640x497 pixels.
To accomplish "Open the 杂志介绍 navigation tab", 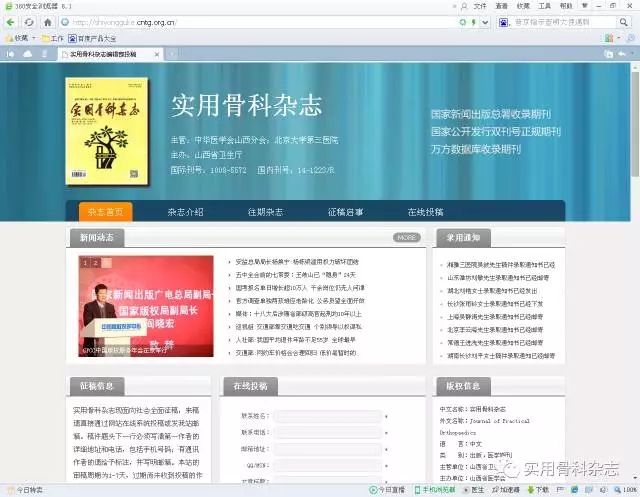I will click(x=185, y=212).
